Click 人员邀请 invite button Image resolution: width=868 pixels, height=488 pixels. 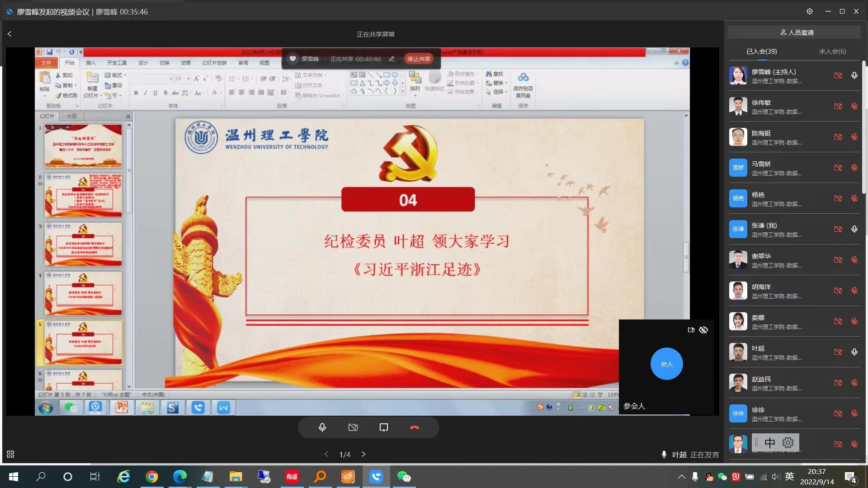[794, 33]
